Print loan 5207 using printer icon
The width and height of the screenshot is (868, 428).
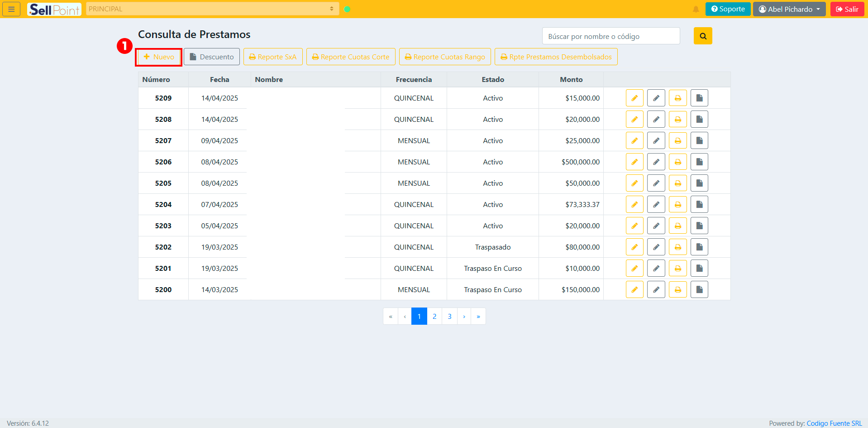tap(677, 141)
